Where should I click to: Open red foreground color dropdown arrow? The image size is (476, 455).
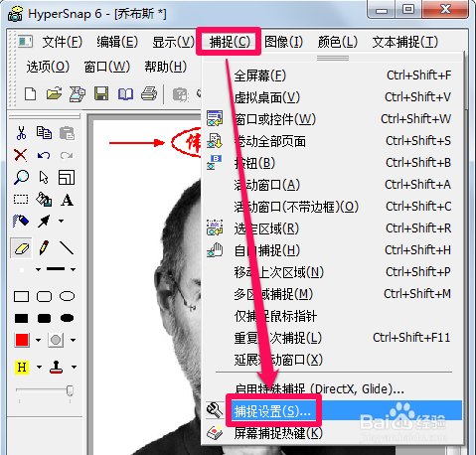[x=38, y=340]
